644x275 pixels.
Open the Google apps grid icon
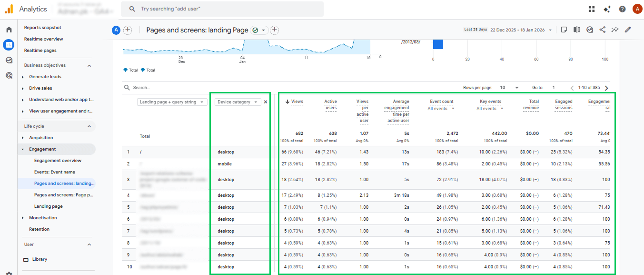tap(592, 9)
